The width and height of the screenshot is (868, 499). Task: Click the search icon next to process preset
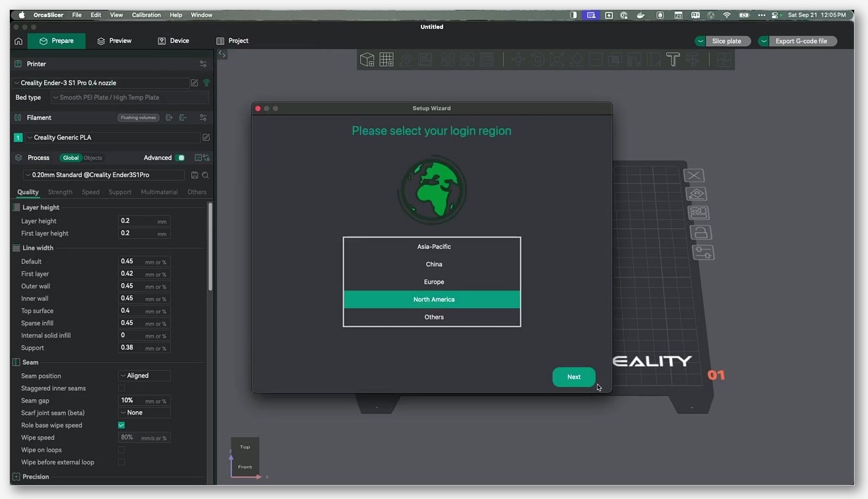pyautogui.click(x=205, y=175)
